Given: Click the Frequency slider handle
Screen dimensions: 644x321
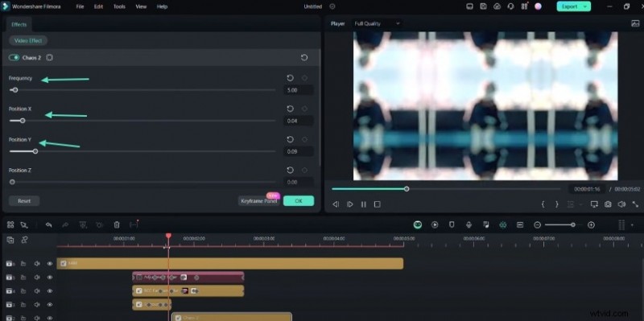Looking at the screenshot, I should click(14, 90).
